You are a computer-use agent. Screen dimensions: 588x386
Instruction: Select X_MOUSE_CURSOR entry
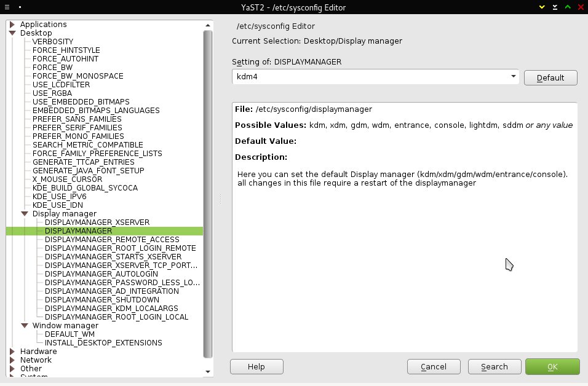[67, 179]
